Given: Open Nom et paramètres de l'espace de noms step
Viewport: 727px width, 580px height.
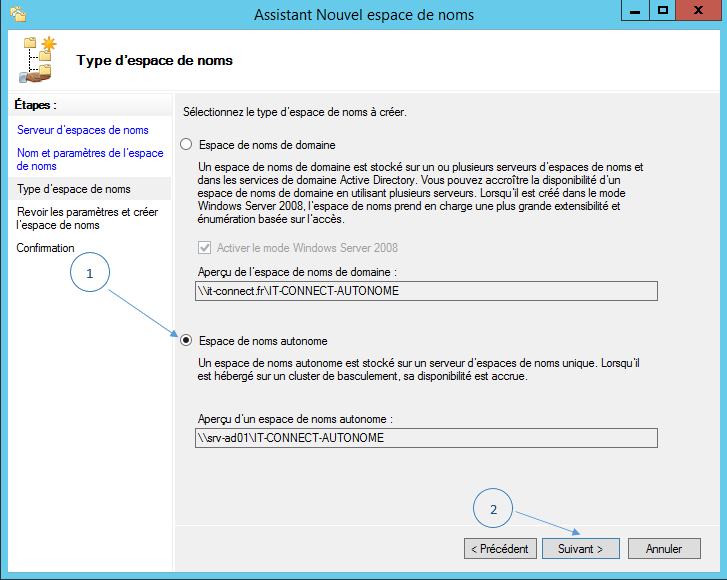Looking at the screenshot, I should 90,159.
